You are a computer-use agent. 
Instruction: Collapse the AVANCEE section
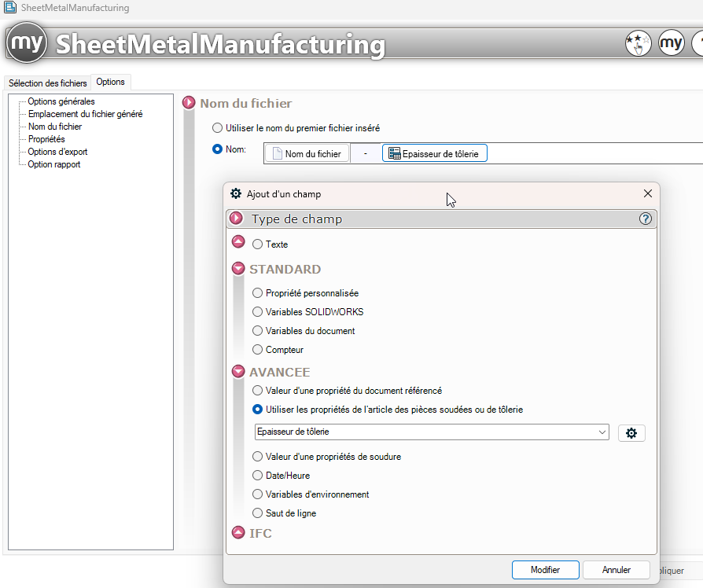[239, 372]
